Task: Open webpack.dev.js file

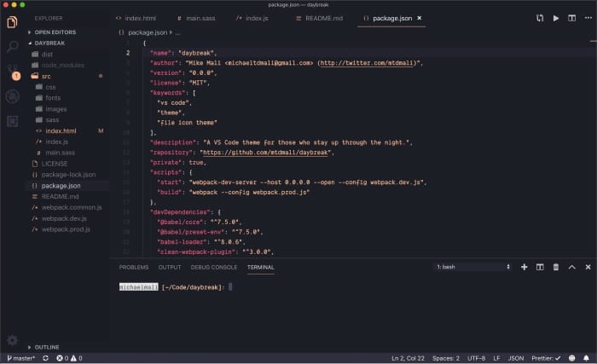Action: (x=64, y=218)
